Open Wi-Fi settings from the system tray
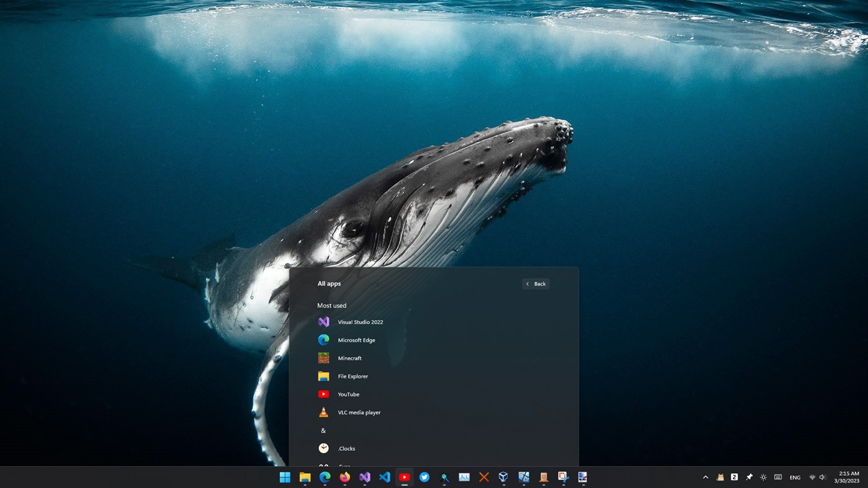The height and width of the screenshot is (488, 868). click(812, 477)
